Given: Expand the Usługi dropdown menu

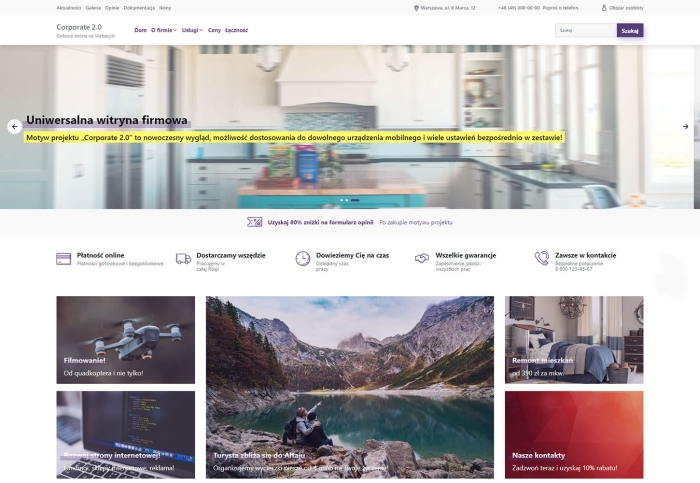Looking at the screenshot, I should 192,30.
